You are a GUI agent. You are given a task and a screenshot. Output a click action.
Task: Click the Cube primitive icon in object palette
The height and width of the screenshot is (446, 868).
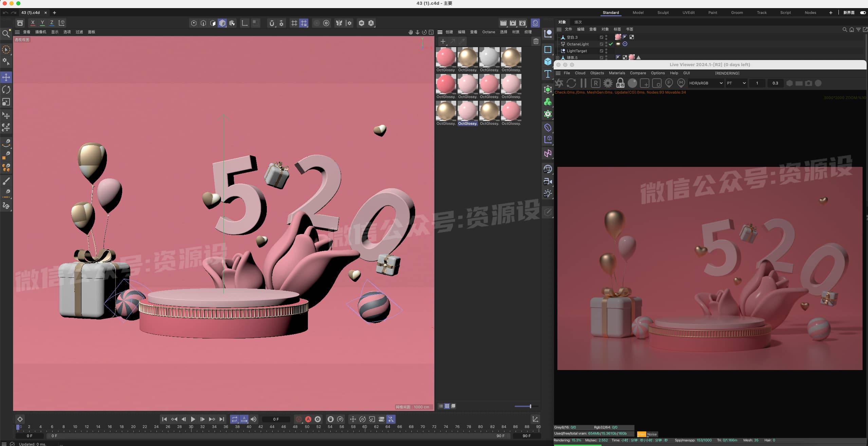coord(548,62)
